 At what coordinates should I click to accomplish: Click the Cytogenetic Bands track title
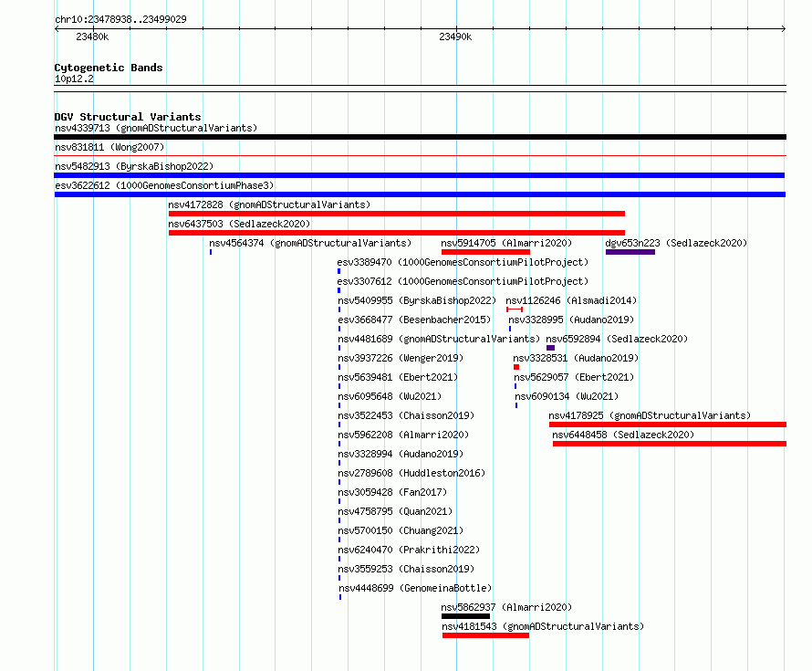pyautogui.click(x=109, y=68)
